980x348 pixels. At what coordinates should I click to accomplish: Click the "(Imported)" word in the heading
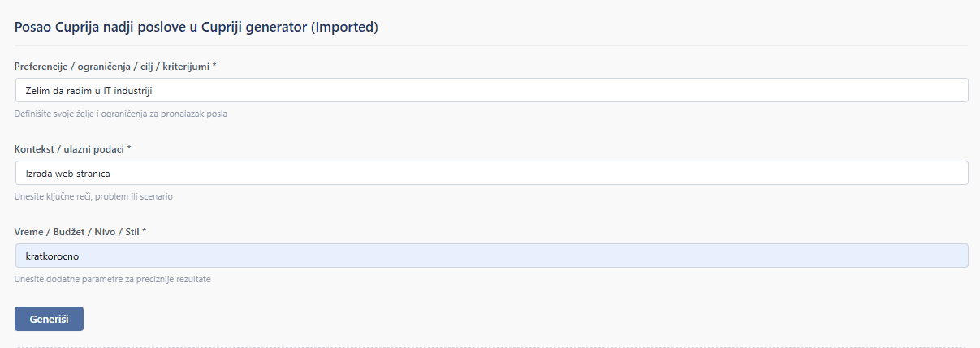(x=344, y=27)
